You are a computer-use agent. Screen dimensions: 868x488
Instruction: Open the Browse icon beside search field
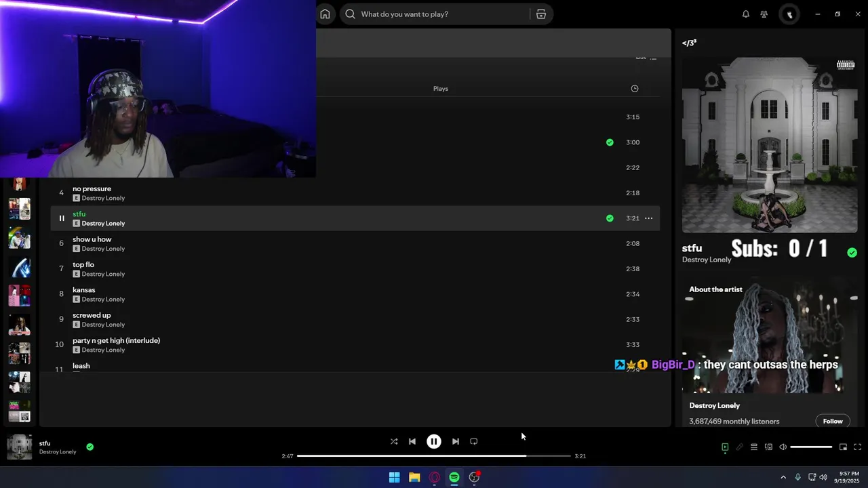pyautogui.click(x=541, y=14)
